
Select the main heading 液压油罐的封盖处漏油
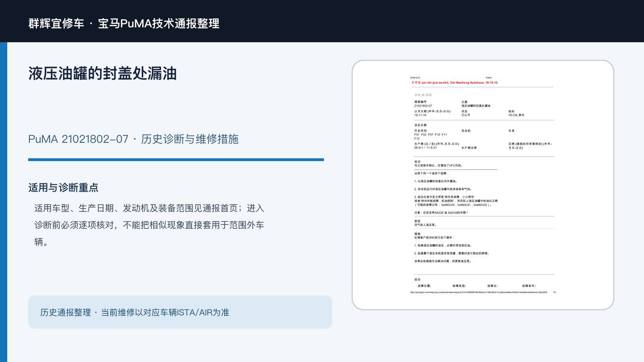click(103, 74)
